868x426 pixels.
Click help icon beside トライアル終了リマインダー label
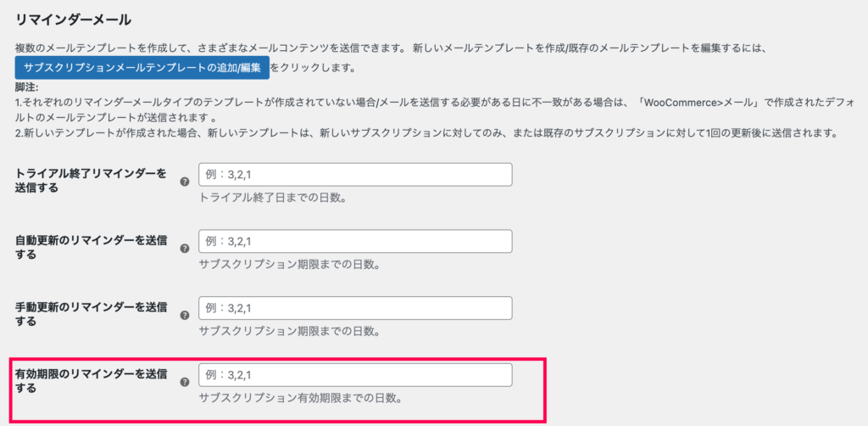coord(185,181)
